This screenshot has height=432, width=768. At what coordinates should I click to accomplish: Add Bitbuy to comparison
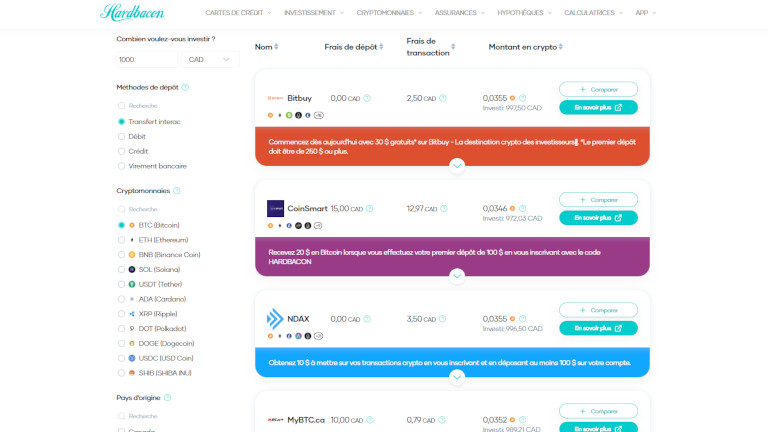click(598, 89)
